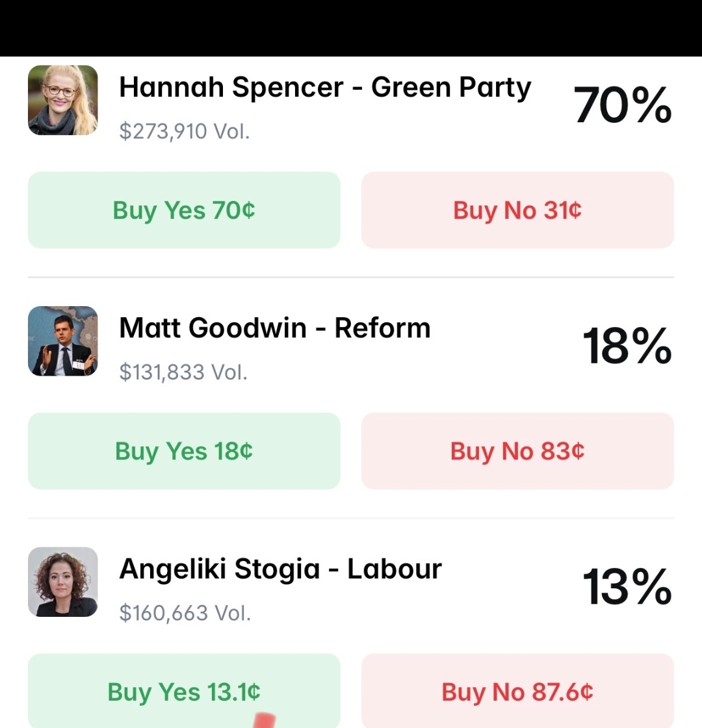702x728 pixels.
Task: Click Buy Yes 70¢ for Green Party
Action: (184, 211)
